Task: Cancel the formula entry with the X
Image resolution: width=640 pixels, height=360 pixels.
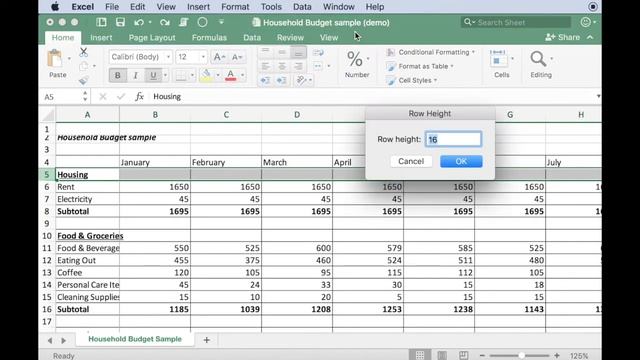Action: pos(103,96)
